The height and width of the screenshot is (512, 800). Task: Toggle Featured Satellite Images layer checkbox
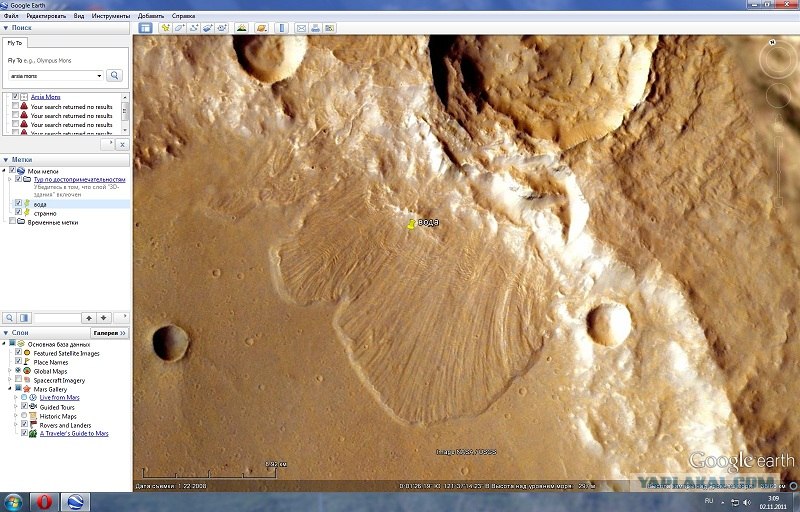(x=18, y=352)
